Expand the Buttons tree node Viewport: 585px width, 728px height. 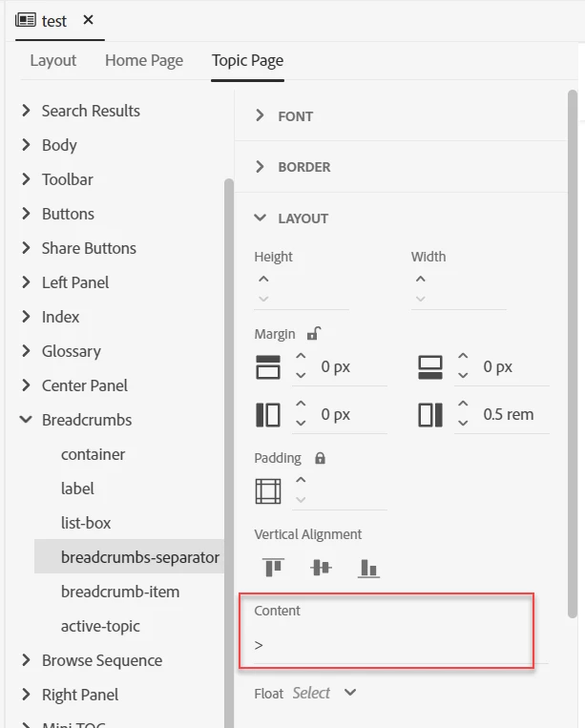pyautogui.click(x=26, y=214)
